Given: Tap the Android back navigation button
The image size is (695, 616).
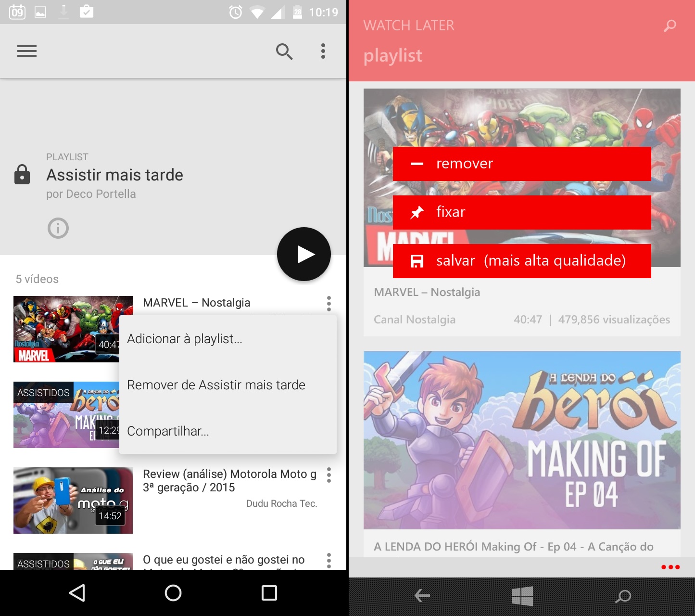Looking at the screenshot, I should coord(77,593).
